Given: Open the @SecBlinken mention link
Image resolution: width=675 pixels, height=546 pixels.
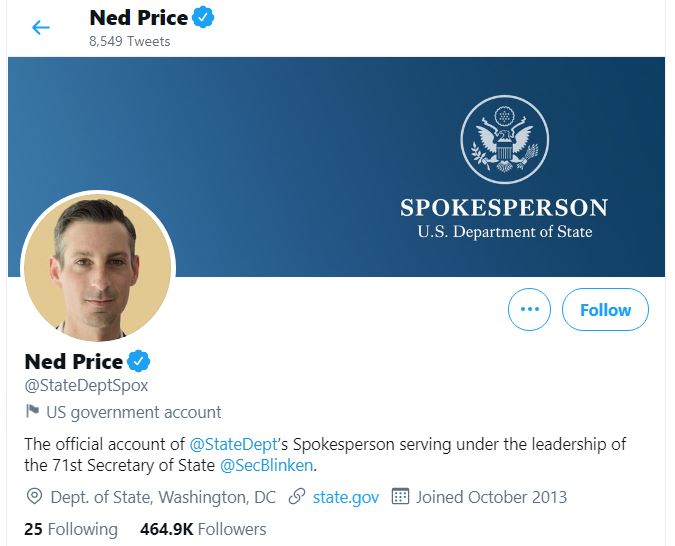Looking at the screenshot, I should coord(266,465).
